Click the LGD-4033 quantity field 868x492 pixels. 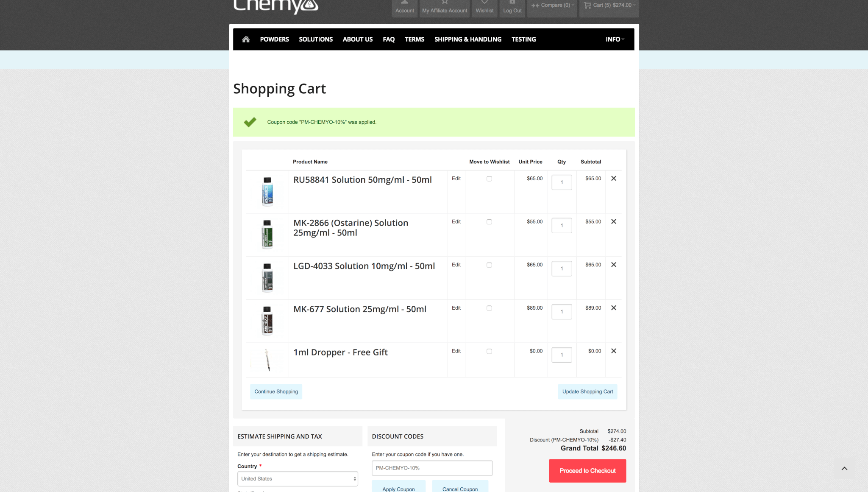point(562,268)
